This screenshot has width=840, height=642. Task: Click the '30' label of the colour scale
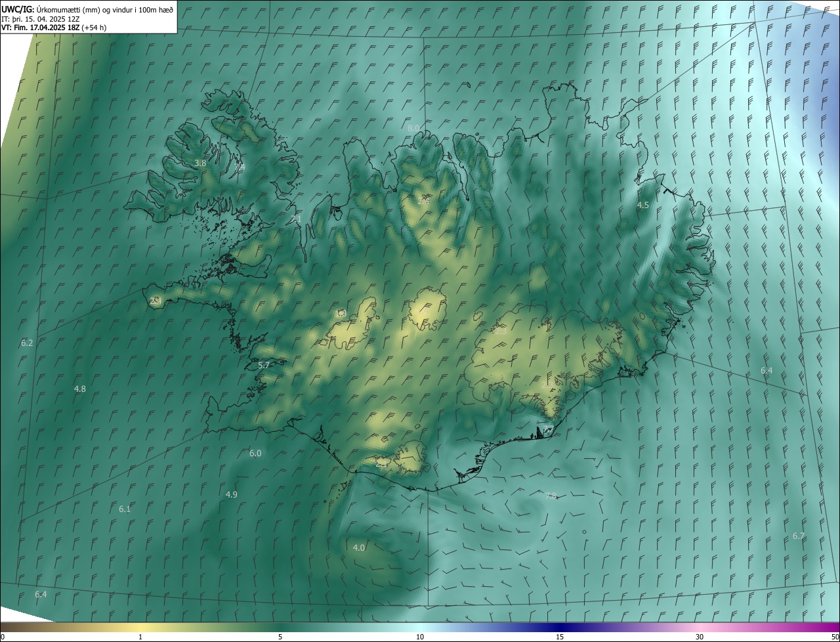700,637
